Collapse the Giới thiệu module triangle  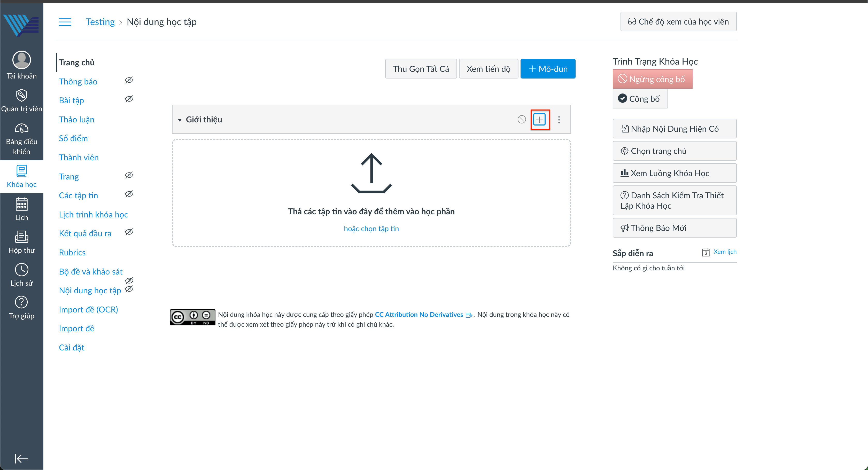pyautogui.click(x=180, y=120)
